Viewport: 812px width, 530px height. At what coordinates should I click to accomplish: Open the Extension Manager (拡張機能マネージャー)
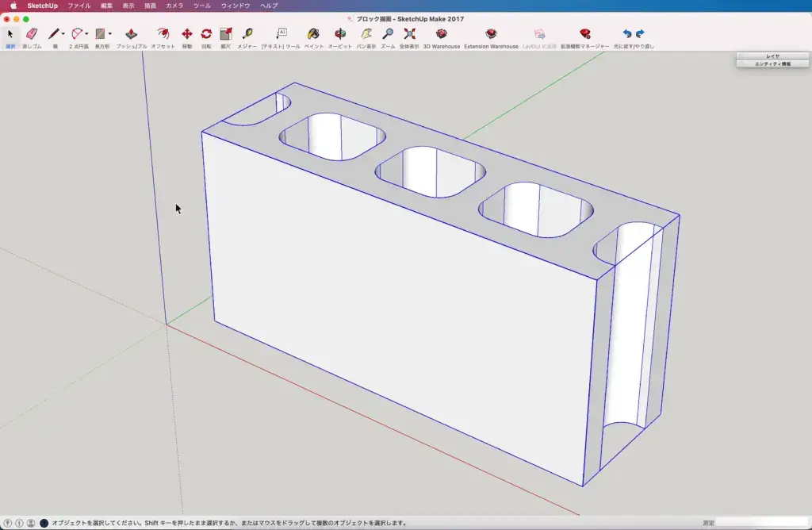point(585,34)
